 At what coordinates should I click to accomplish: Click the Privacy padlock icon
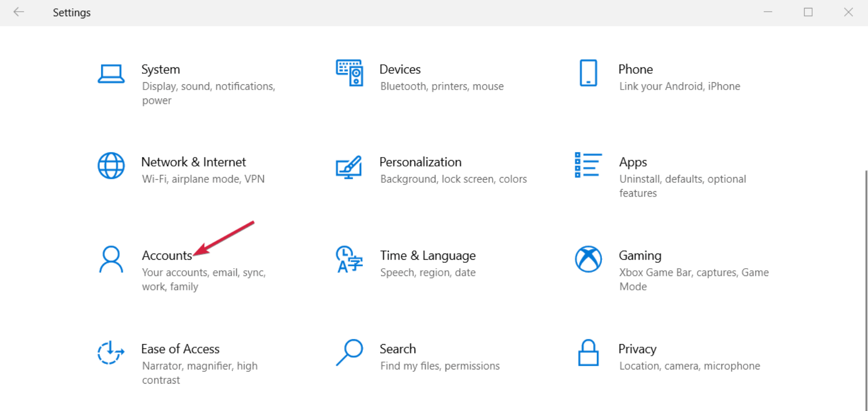[588, 353]
